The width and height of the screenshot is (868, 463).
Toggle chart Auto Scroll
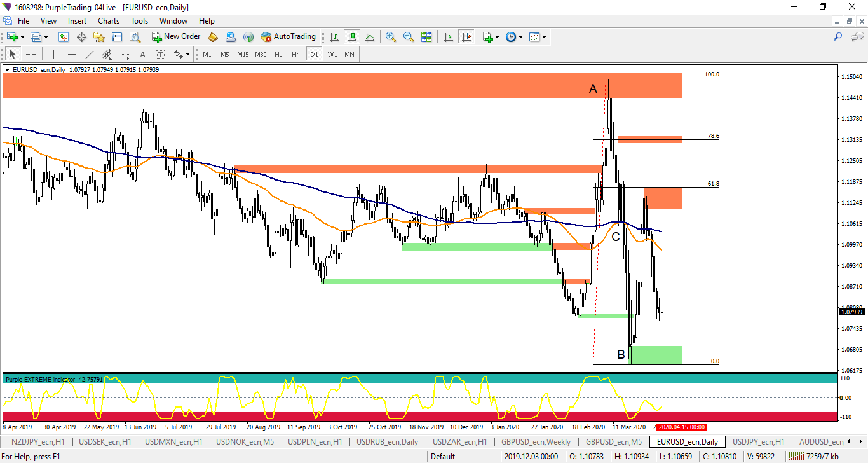click(449, 37)
